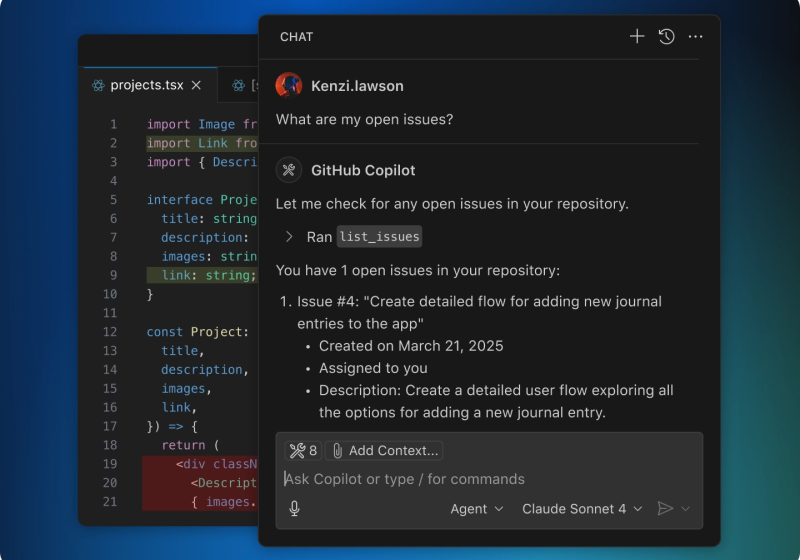Image resolution: width=800 pixels, height=560 pixels.
Task: Expand the Ran list_issues tool call
Action: [289, 237]
